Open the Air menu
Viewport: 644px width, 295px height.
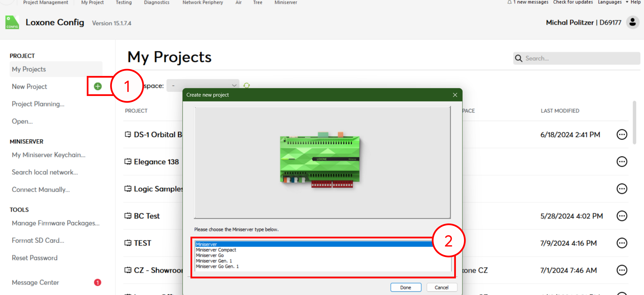(x=238, y=2)
